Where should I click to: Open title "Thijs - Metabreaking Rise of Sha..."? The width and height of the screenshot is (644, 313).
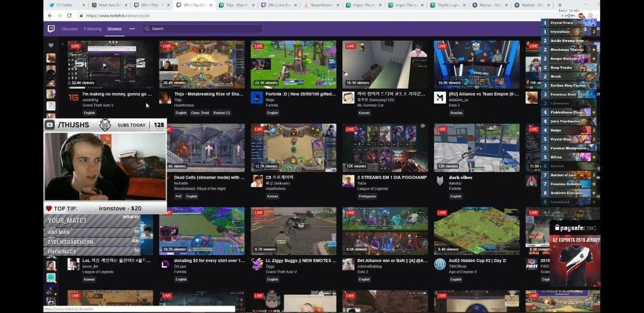click(x=209, y=94)
